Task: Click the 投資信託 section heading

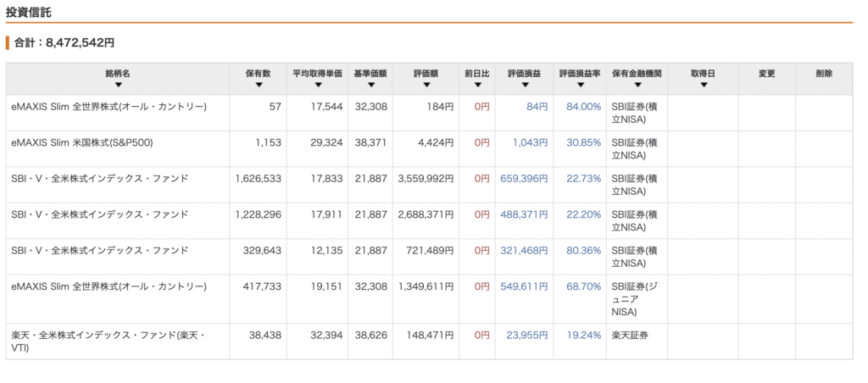Action: point(29,9)
